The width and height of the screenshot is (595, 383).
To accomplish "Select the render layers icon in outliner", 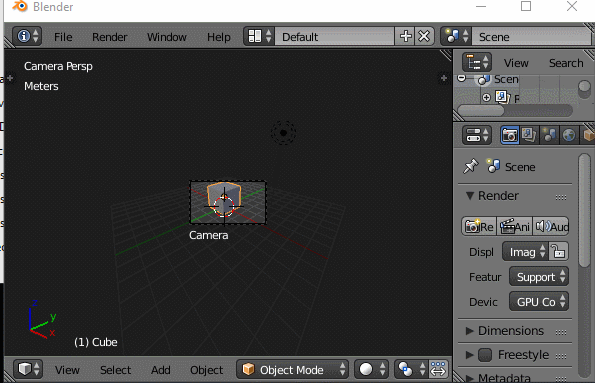I will [502, 97].
